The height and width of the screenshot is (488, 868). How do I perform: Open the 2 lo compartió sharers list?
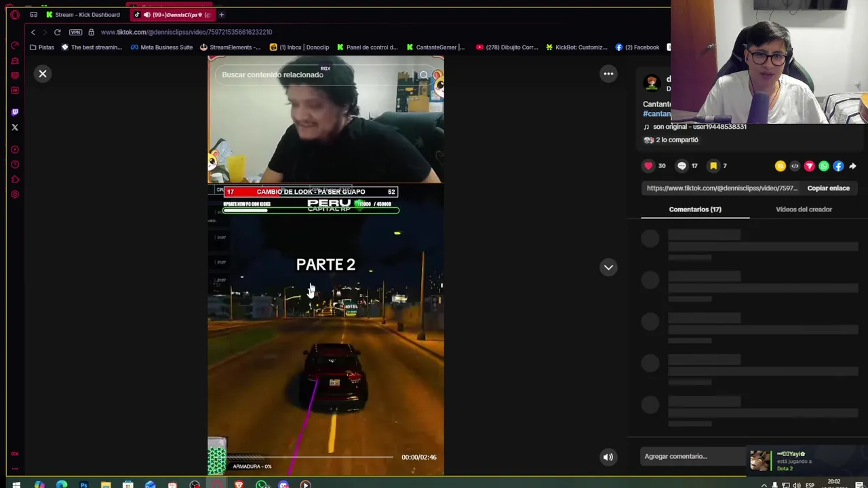click(671, 140)
